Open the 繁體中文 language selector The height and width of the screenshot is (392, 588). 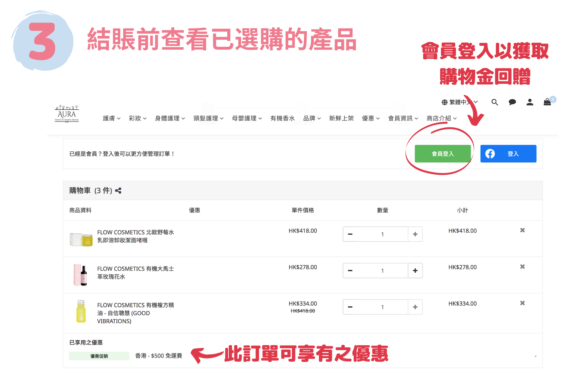pyautogui.click(x=460, y=102)
